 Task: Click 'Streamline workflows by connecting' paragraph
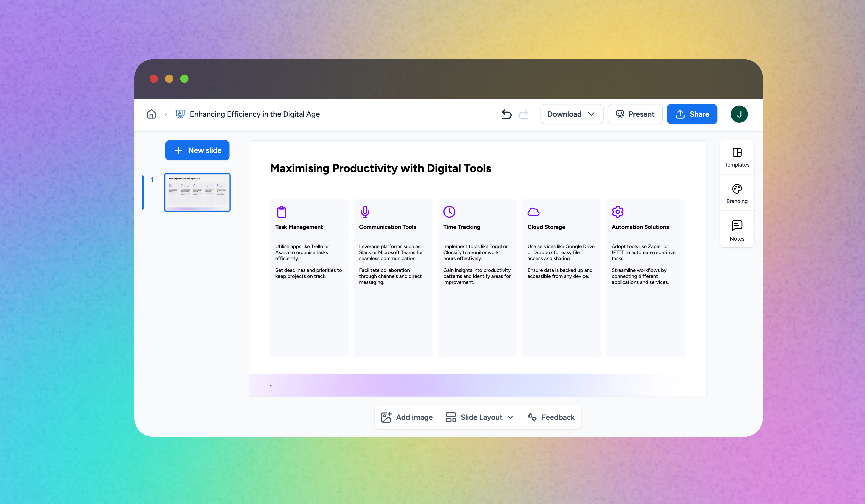tap(640, 276)
